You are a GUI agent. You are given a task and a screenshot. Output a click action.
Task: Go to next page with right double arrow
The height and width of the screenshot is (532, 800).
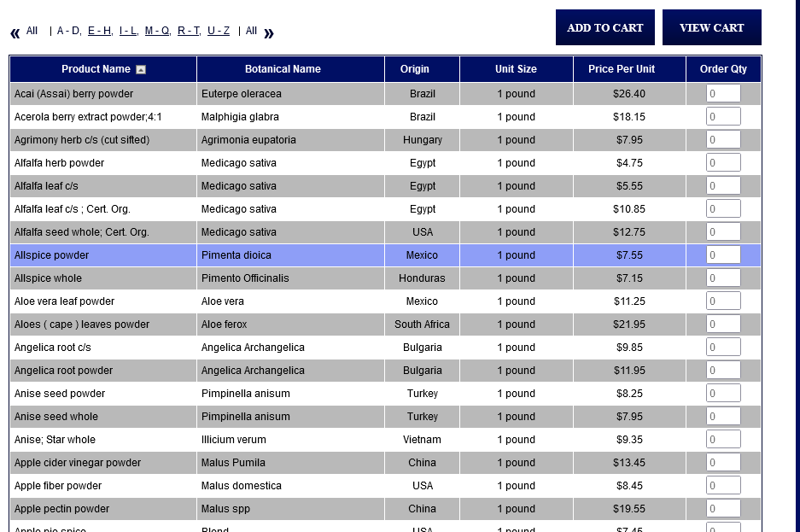(x=269, y=33)
